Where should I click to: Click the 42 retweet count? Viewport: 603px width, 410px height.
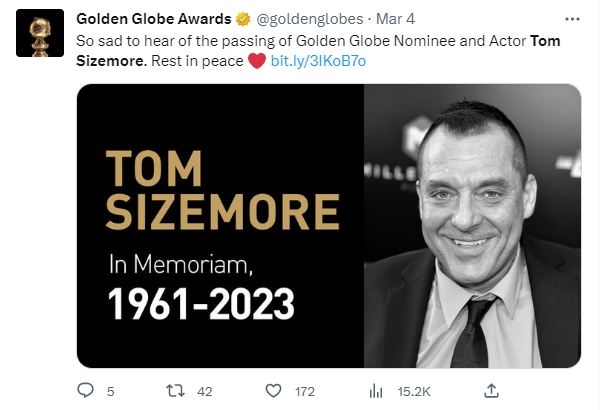[205, 390]
